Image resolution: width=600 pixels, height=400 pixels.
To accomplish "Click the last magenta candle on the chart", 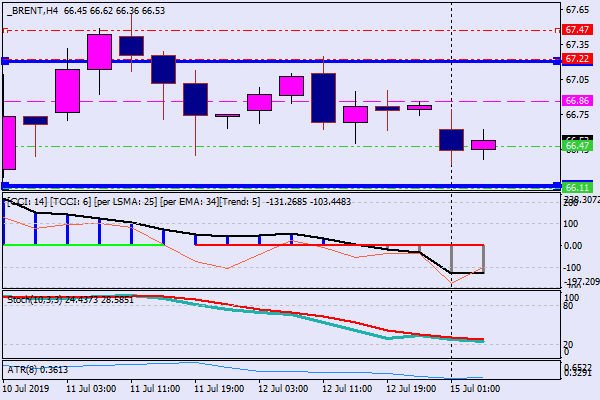I will 483,145.
